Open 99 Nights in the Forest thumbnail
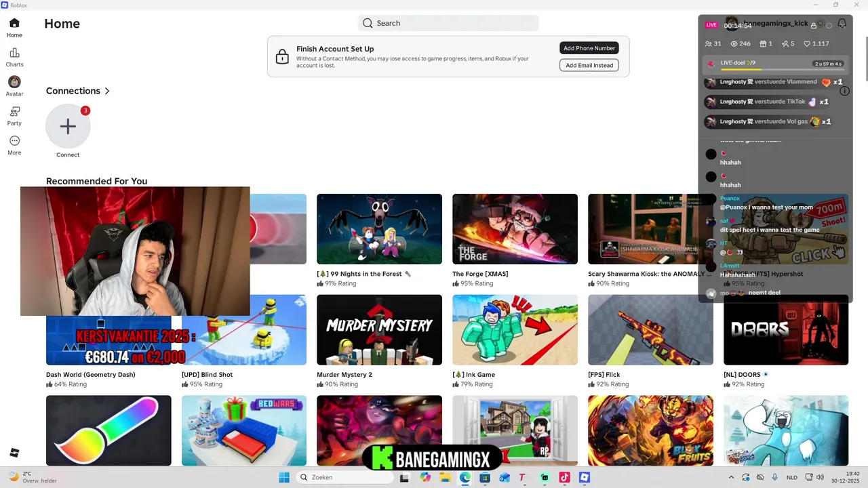This screenshot has width=868, height=488. (379, 229)
